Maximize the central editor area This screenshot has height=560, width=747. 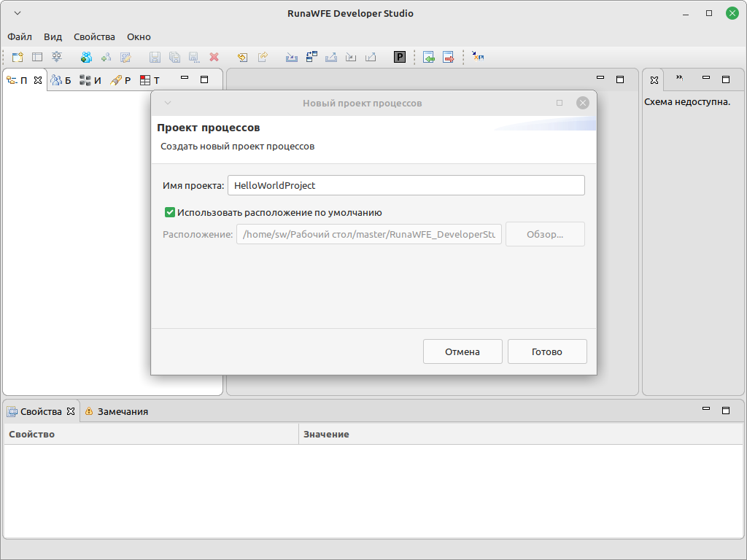tap(620, 79)
